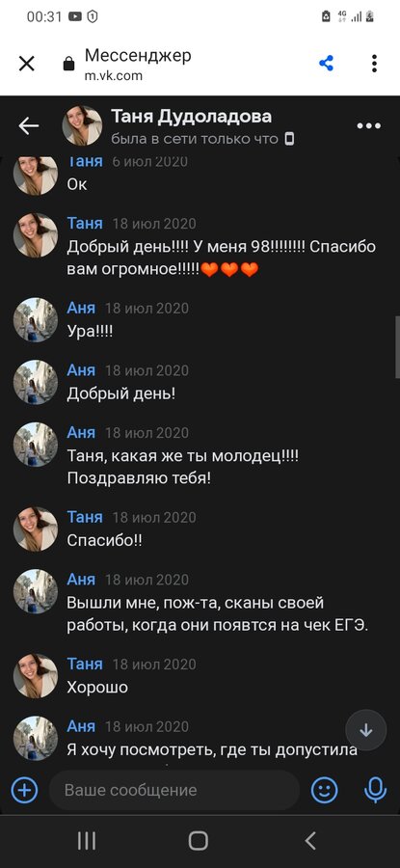This screenshot has width=400, height=868.
Task: Click the lock icon next to m.vk.com
Action: (x=68, y=65)
